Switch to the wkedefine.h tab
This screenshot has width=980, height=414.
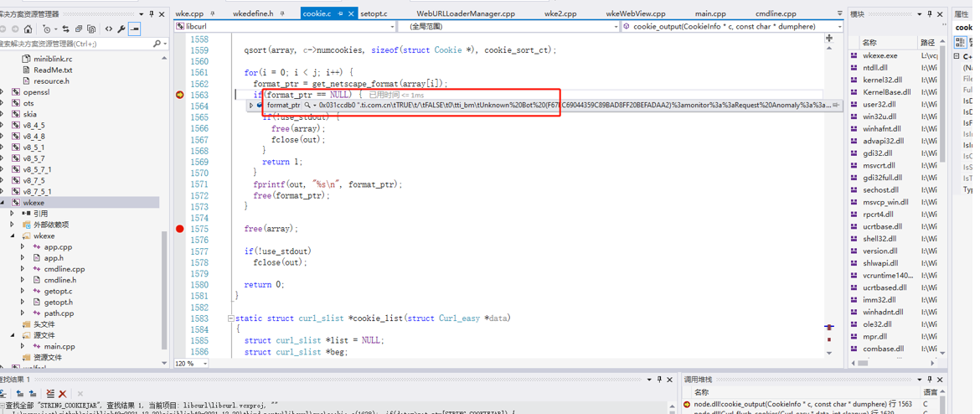click(x=253, y=13)
